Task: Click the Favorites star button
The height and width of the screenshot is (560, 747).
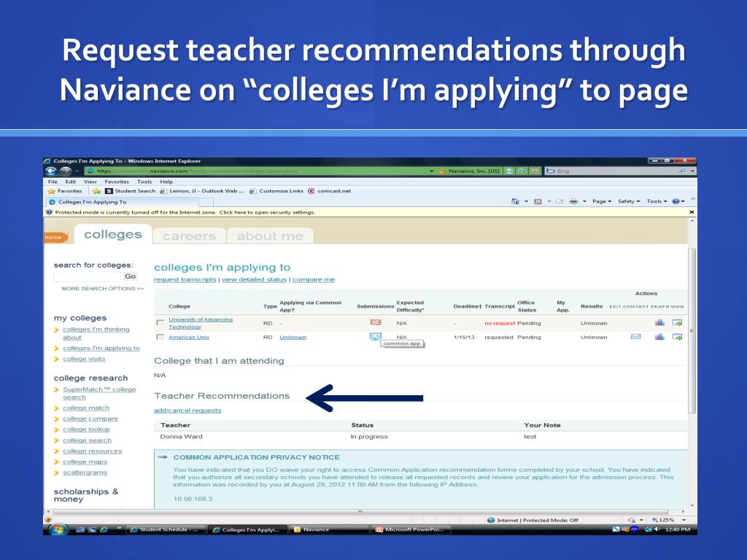Action: pyautogui.click(x=65, y=191)
